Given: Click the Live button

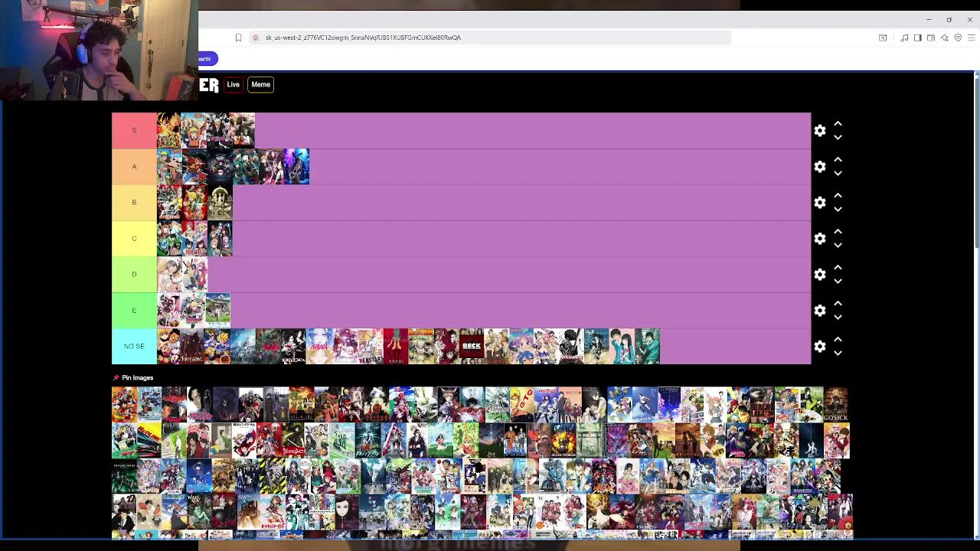Looking at the screenshot, I should (x=234, y=84).
